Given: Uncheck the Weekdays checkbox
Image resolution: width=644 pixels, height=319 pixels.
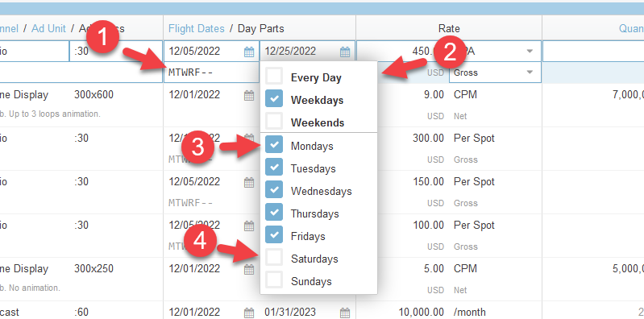Looking at the screenshot, I should tap(274, 99).
